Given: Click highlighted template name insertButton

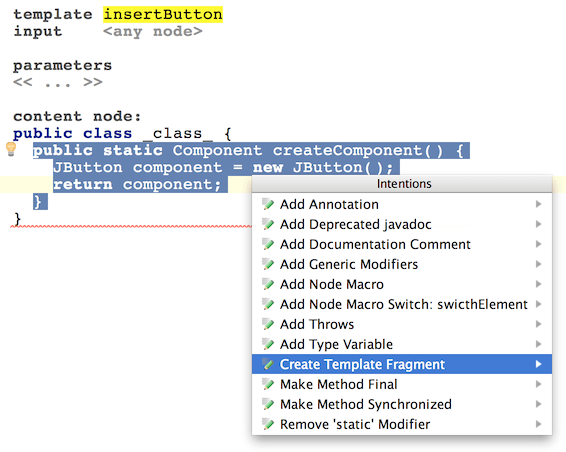Looking at the screenshot, I should [x=163, y=14].
